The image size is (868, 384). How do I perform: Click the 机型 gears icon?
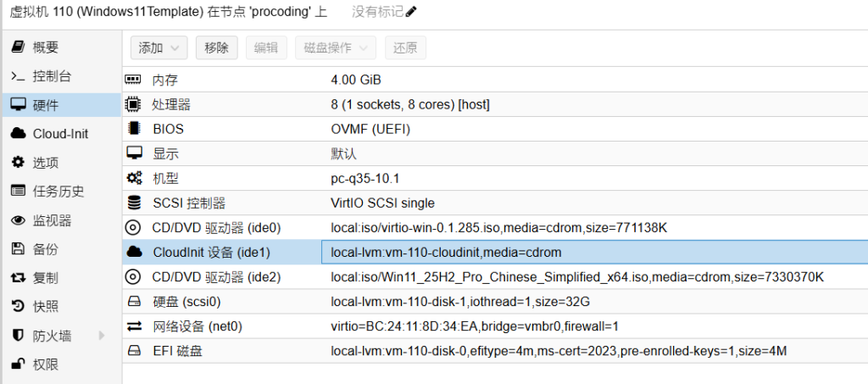pyautogui.click(x=133, y=178)
